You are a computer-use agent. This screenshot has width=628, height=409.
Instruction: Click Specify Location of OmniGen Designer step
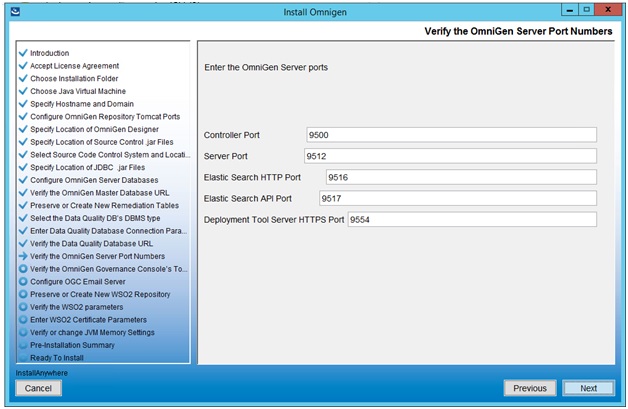(95, 129)
